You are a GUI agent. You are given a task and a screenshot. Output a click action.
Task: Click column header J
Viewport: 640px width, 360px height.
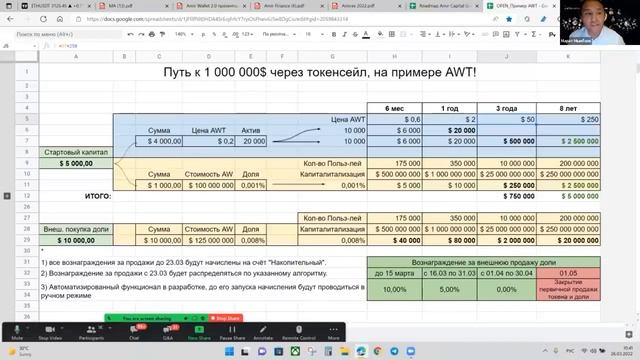coord(507,56)
